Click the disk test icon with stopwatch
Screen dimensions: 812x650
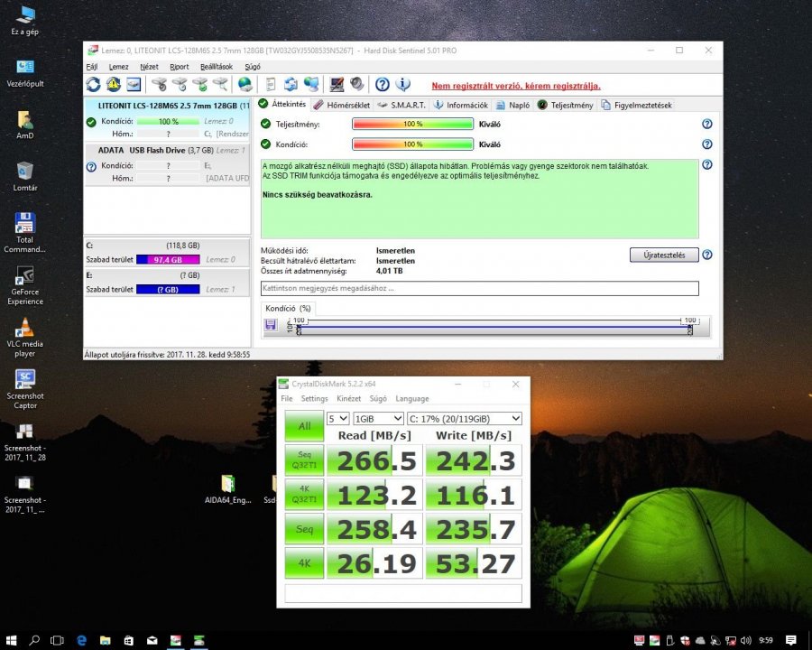pos(160,85)
